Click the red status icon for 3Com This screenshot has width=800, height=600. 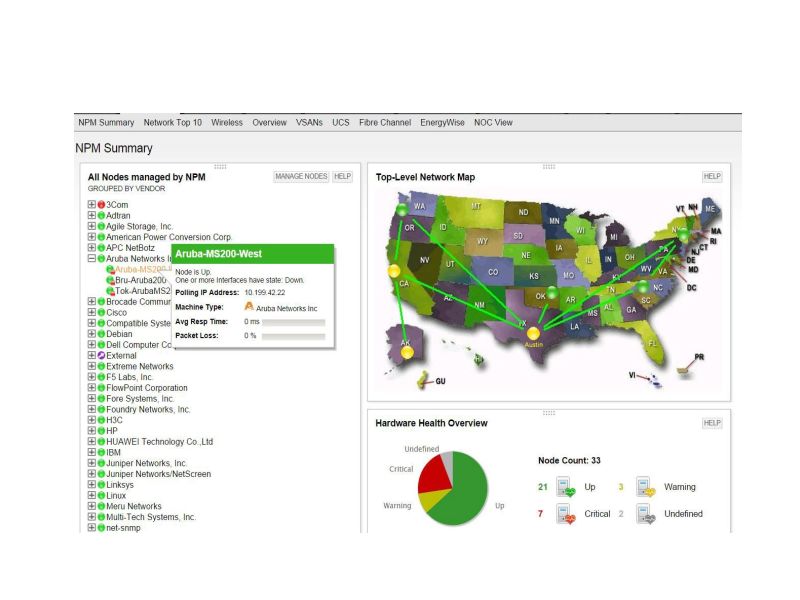pyautogui.click(x=101, y=205)
